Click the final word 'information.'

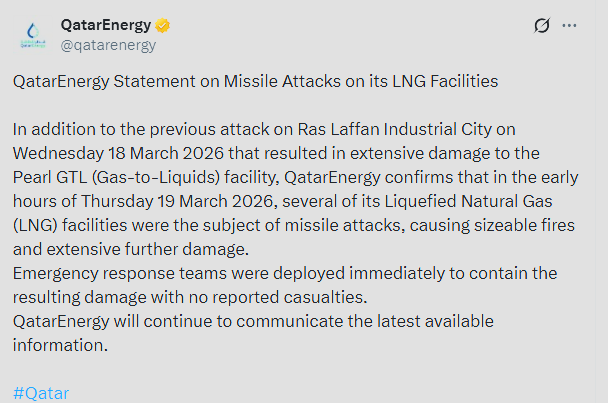[56, 344]
